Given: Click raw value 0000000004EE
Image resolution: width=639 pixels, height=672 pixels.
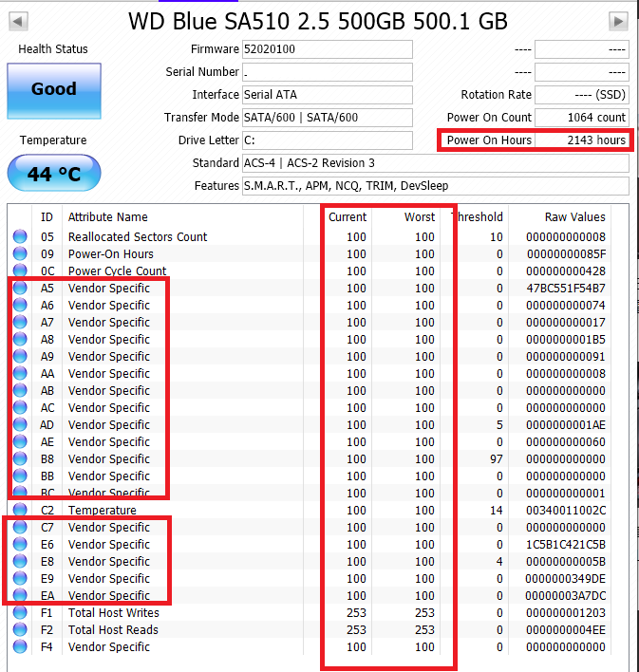Looking at the screenshot, I should 566,630.
